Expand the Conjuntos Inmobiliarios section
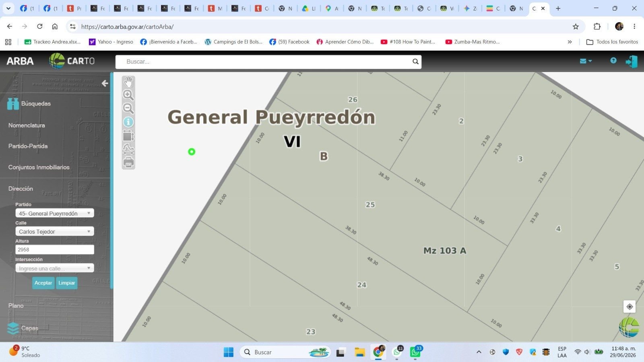This screenshot has width=644, height=362. [x=39, y=167]
